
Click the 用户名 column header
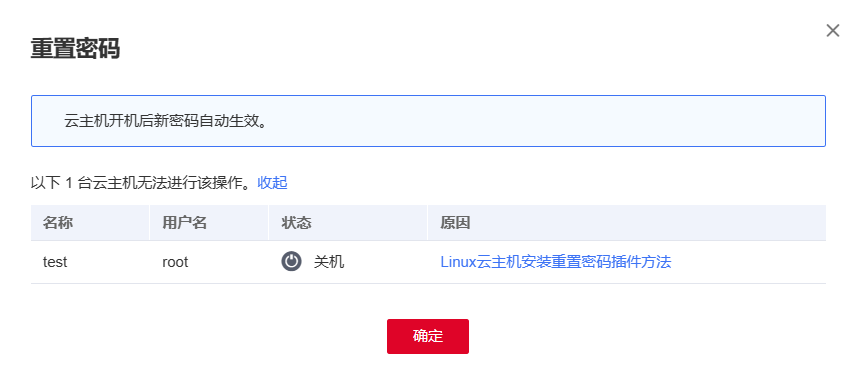[x=184, y=223]
